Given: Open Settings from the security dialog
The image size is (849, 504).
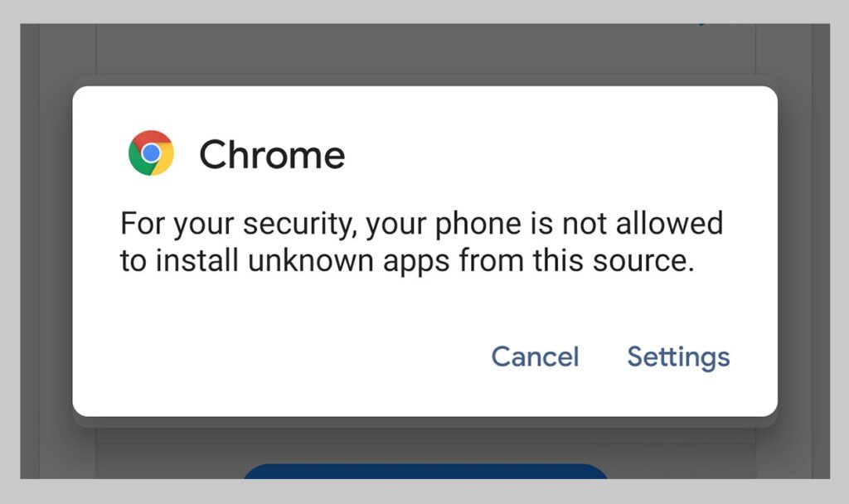Looking at the screenshot, I should pyautogui.click(x=678, y=357).
